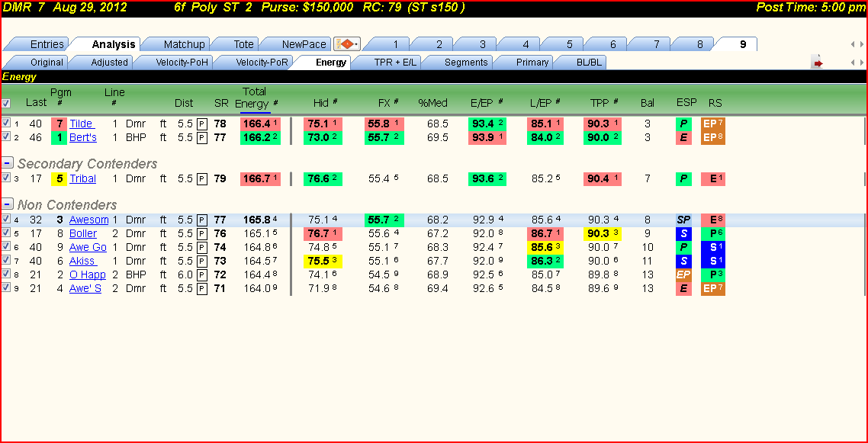868x443 pixels.
Task: Click the boxed P surface icon in Boller's row
Action: (x=203, y=234)
